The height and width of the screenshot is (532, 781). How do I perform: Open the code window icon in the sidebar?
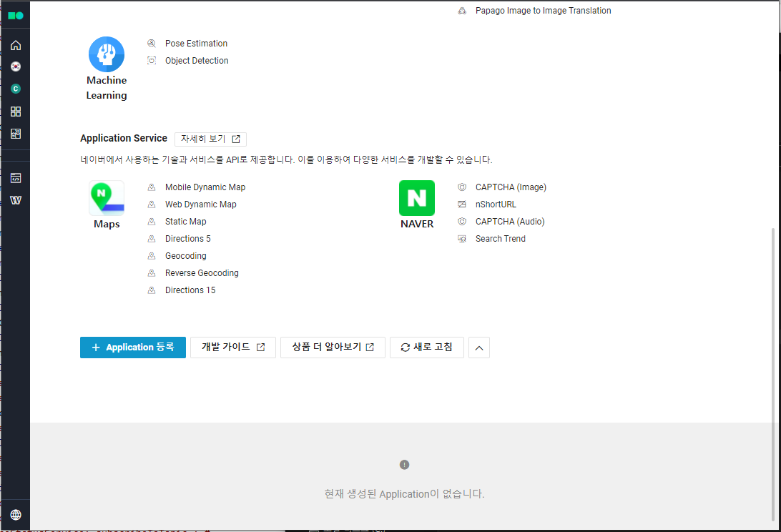[16, 178]
